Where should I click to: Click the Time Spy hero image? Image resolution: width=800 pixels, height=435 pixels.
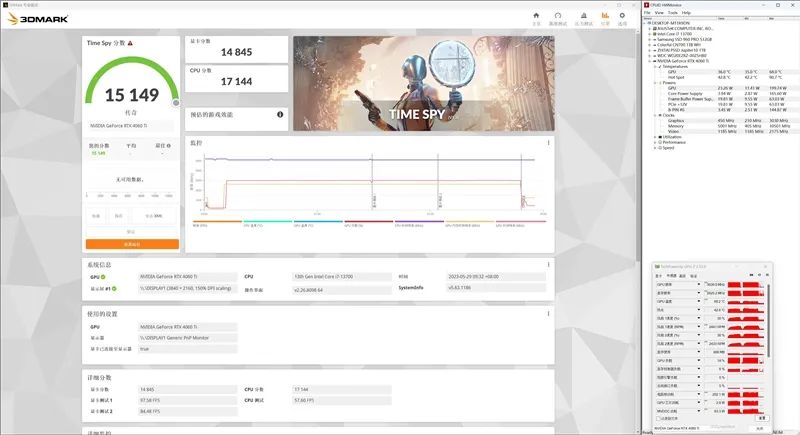(x=423, y=83)
